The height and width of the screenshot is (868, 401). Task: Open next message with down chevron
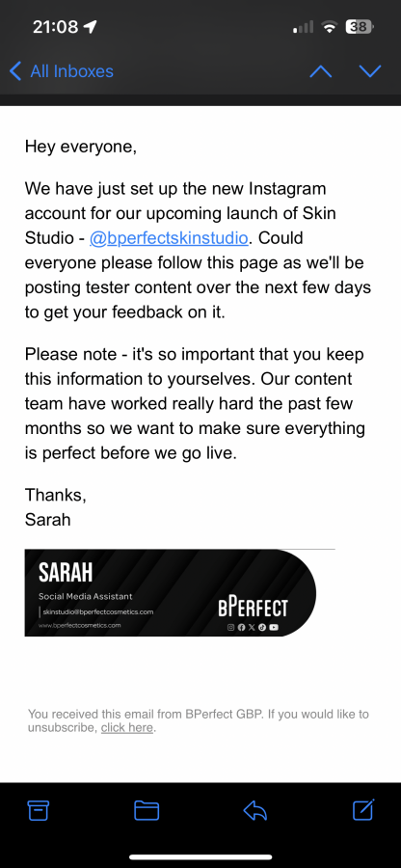click(x=370, y=71)
